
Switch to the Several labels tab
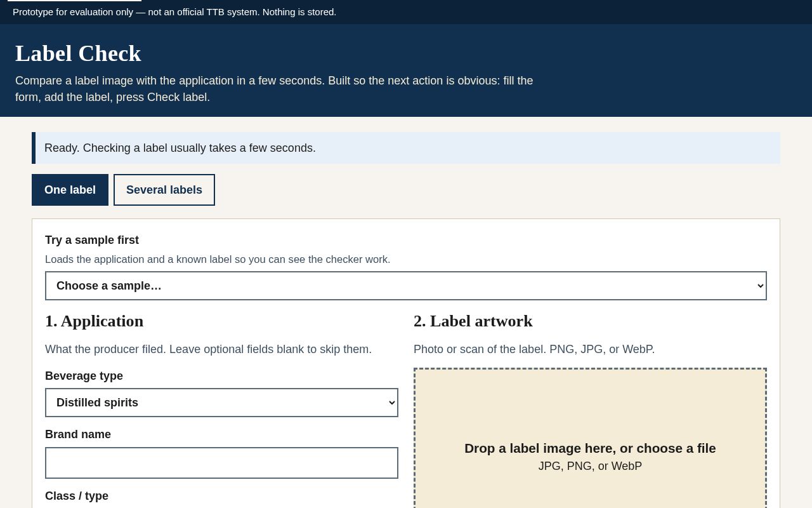[164, 190]
